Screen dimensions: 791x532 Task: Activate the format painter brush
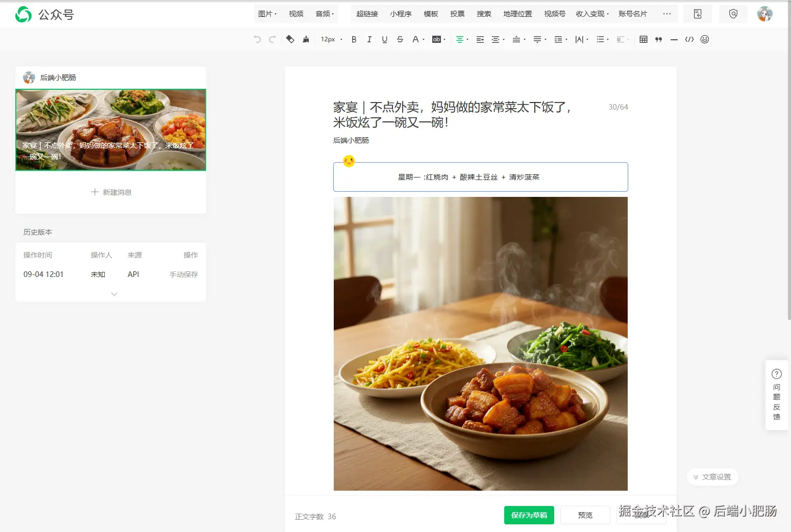coord(306,39)
